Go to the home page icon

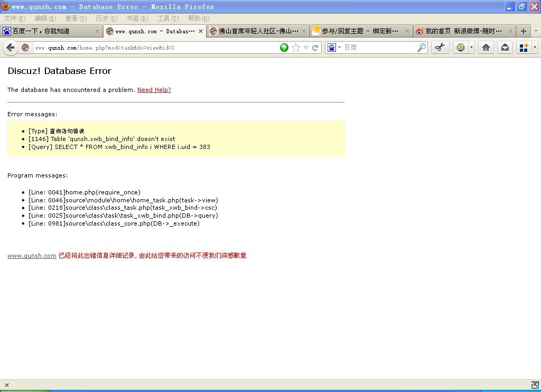pos(486,48)
